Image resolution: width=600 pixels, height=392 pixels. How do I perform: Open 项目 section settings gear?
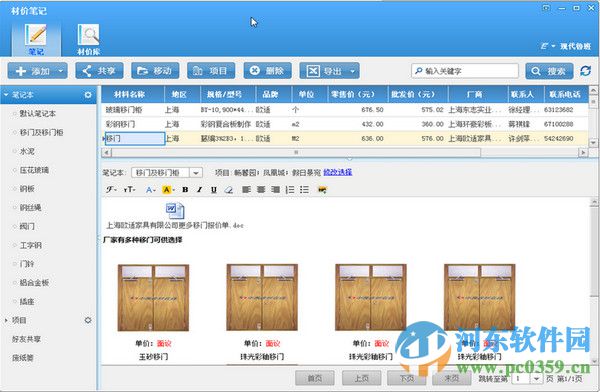click(x=88, y=320)
